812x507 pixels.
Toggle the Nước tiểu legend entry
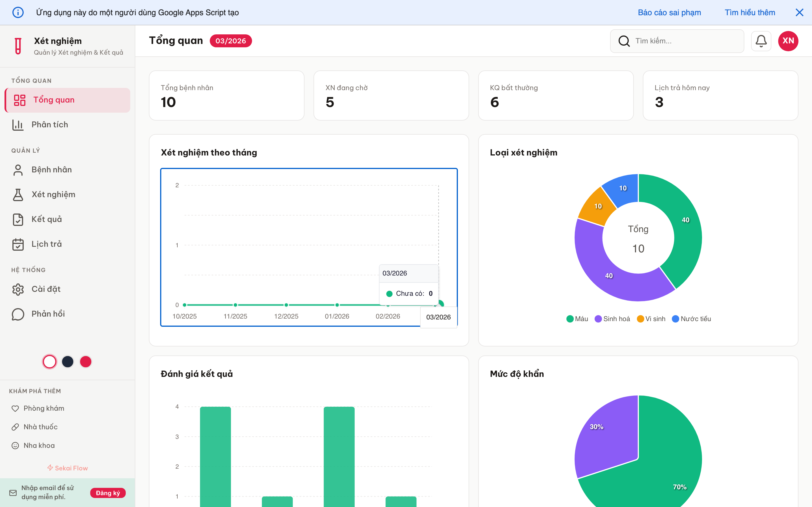pyautogui.click(x=691, y=319)
